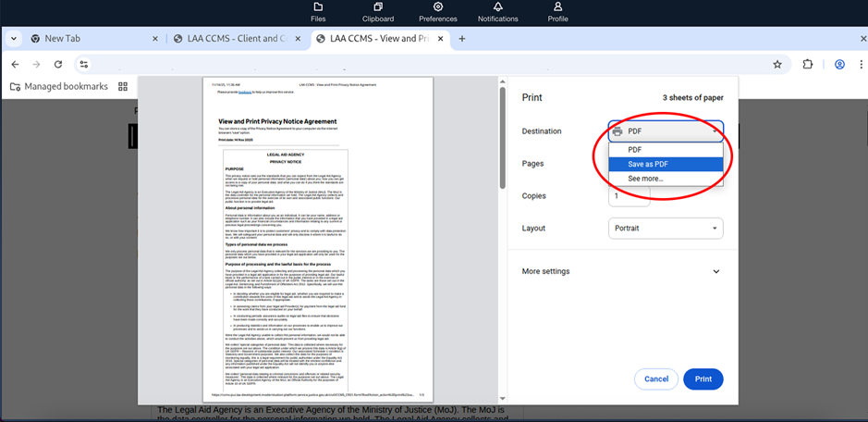Choose See more... in destination list
This screenshot has width=868, height=422.
(x=645, y=179)
